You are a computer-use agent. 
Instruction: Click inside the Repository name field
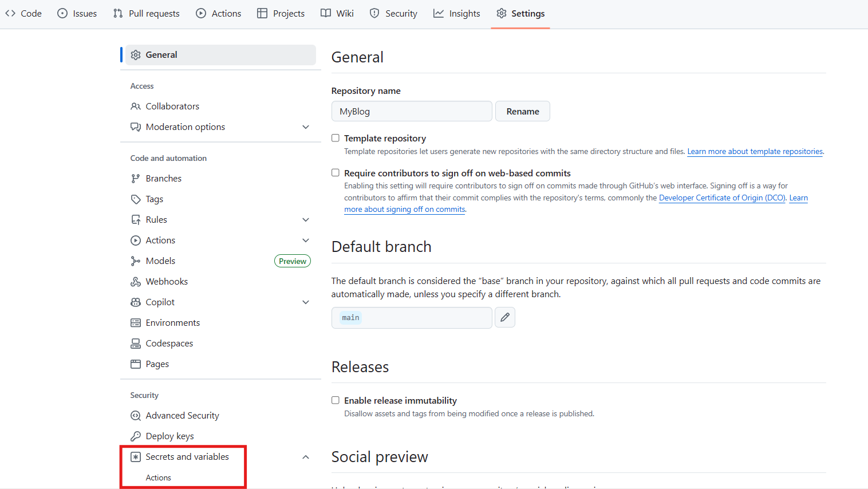coord(411,111)
